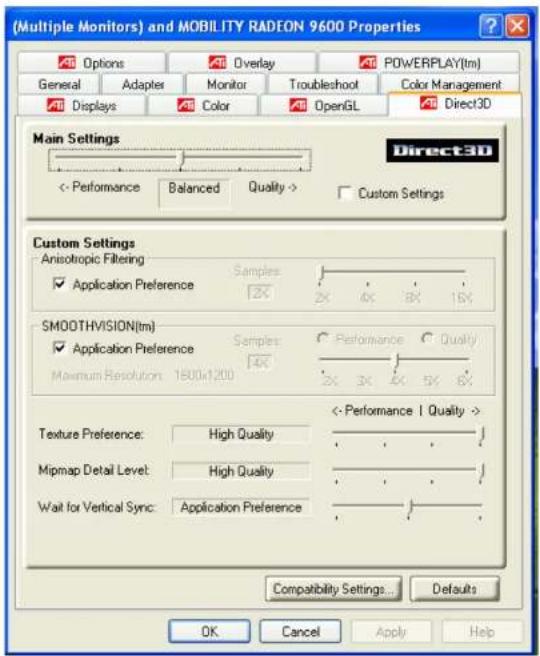Uncheck SMOOTHVISION Application Preference

coord(59,348)
